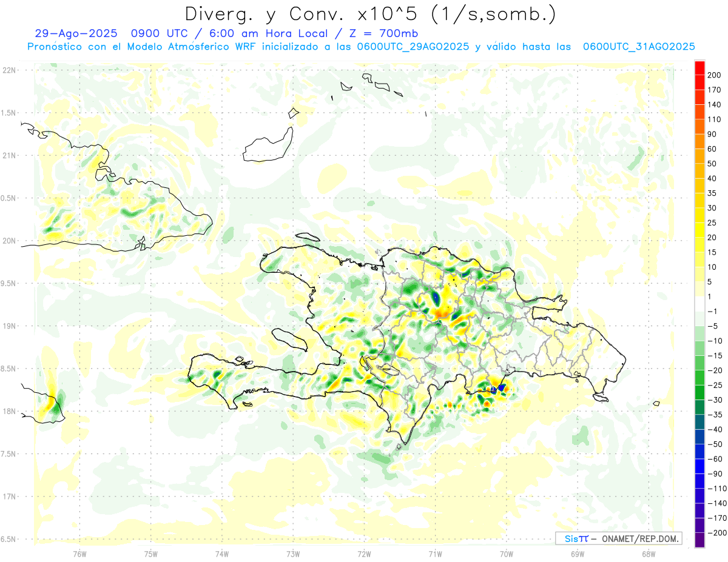Click the '73W' longitude axis label
The image size is (728, 562).
click(x=293, y=554)
